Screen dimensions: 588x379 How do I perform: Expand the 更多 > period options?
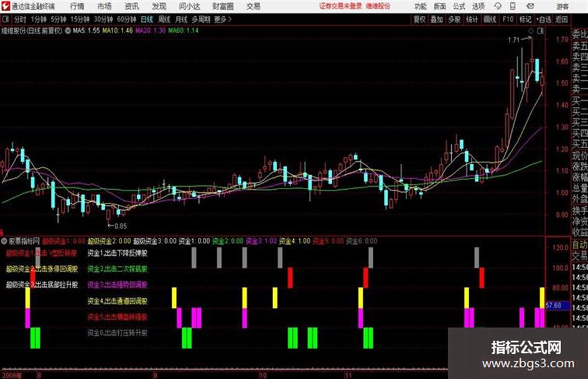[x=223, y=19]
